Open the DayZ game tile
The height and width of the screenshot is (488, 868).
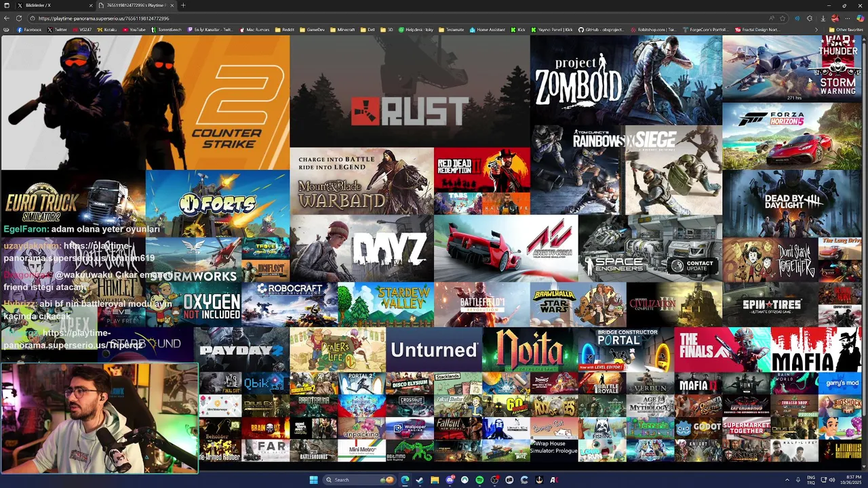click(x=361, y=248)
